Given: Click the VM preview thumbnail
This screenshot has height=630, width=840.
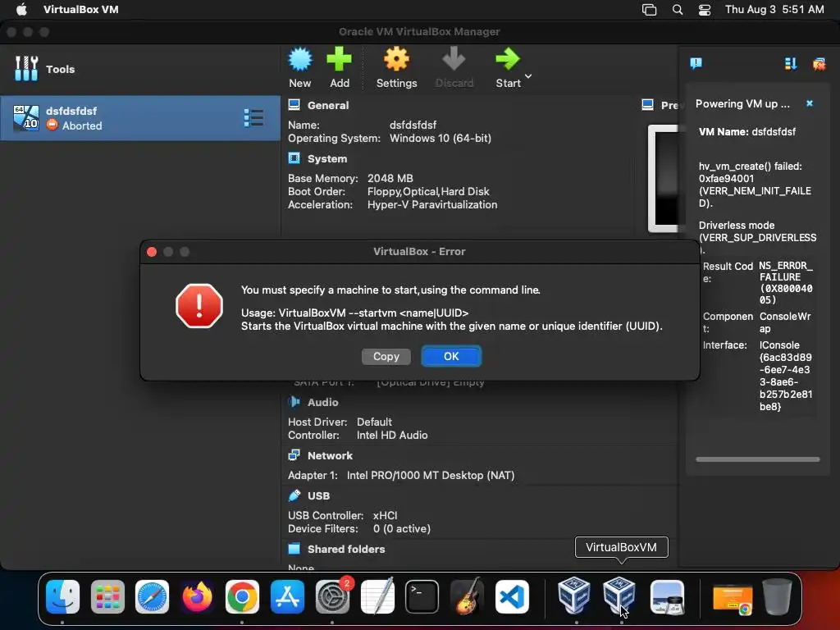Looking at the screenshot, I should tap(663, 178).
